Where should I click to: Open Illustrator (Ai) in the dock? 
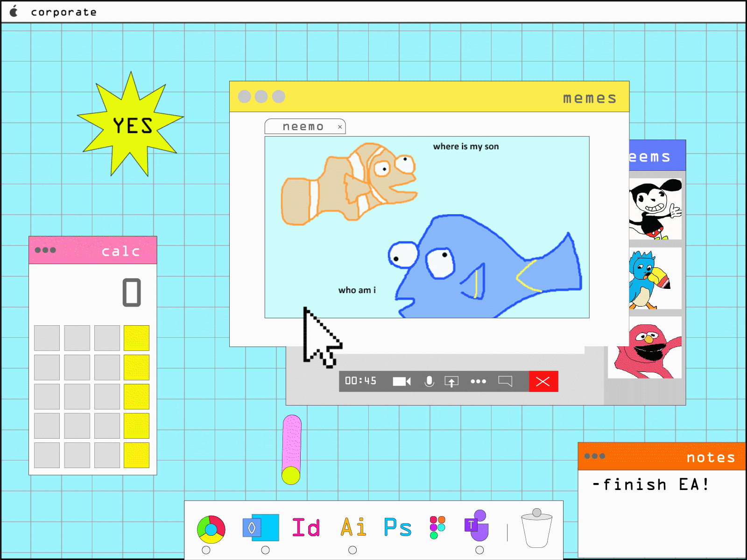pyautogui.click(x=353, y=527)
